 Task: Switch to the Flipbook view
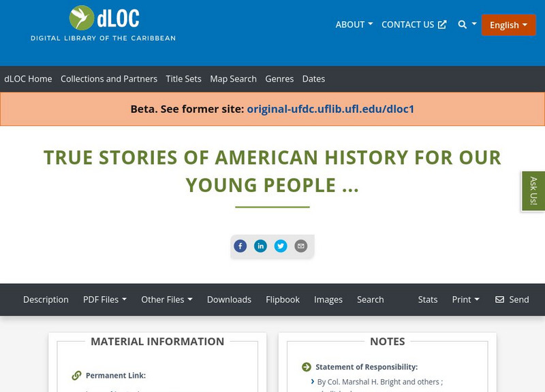(x=282, y=299)
